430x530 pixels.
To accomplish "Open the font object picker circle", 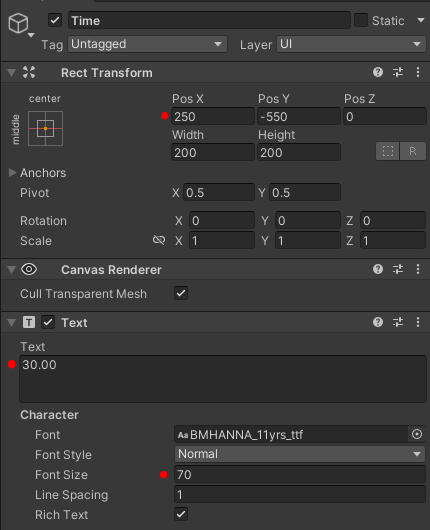I will [417, 434].
